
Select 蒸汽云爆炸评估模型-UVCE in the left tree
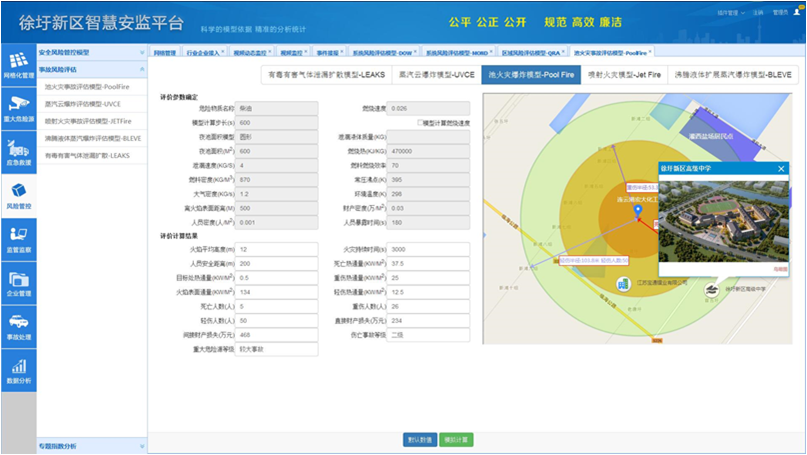click(83, 102)
